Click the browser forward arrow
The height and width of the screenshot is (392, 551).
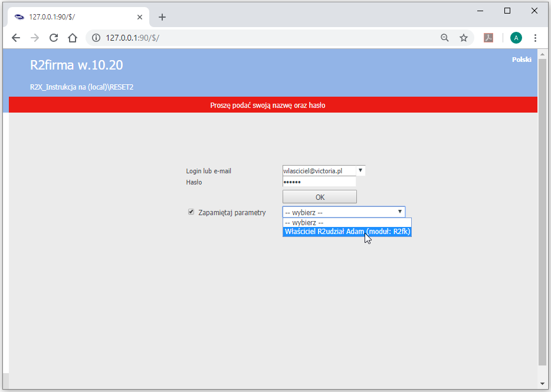(x=35, y=38)
